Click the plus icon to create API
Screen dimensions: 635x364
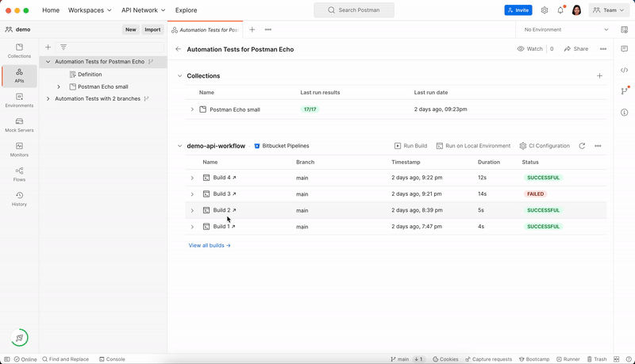[48, 48]
